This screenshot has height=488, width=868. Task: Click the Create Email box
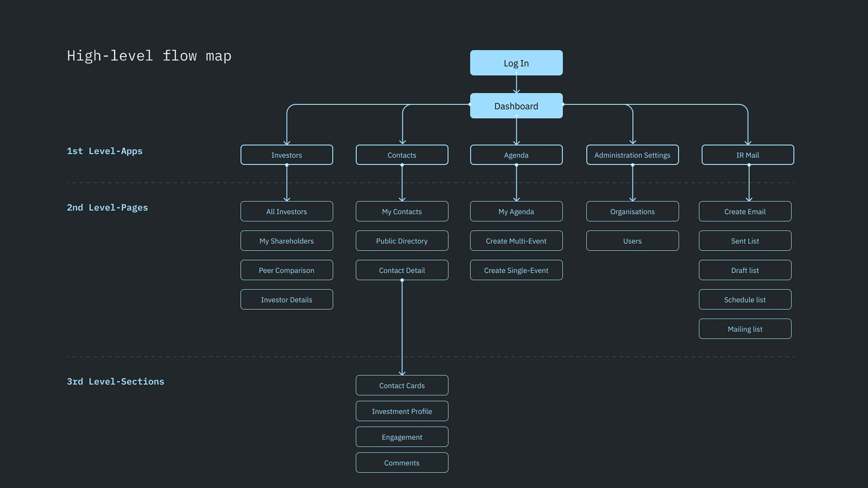pyautogui.click(x=745, y=211)
